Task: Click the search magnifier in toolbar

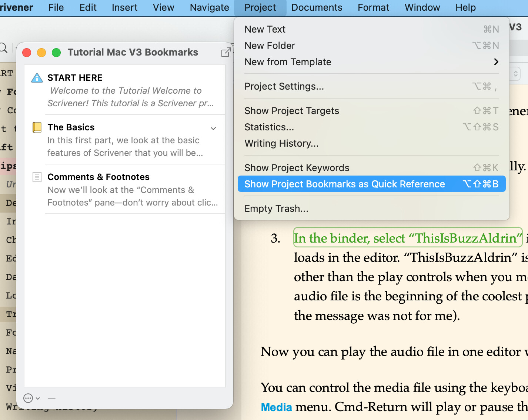Action: pos(3,48)
